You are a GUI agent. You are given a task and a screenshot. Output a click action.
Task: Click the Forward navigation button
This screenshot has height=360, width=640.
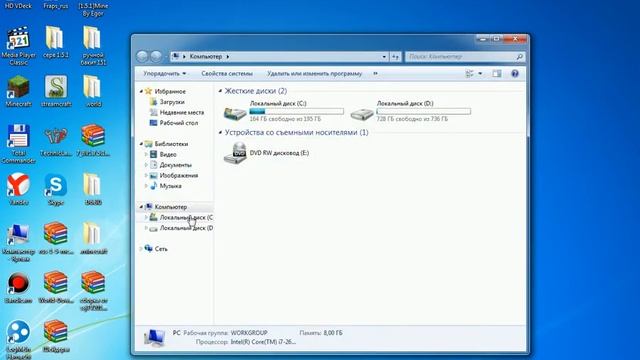pyautogui.click(x=156, y=56)
